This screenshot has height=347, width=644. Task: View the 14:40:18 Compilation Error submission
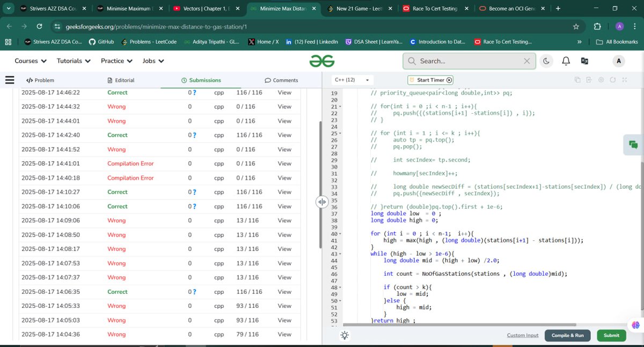pos(284,178)
